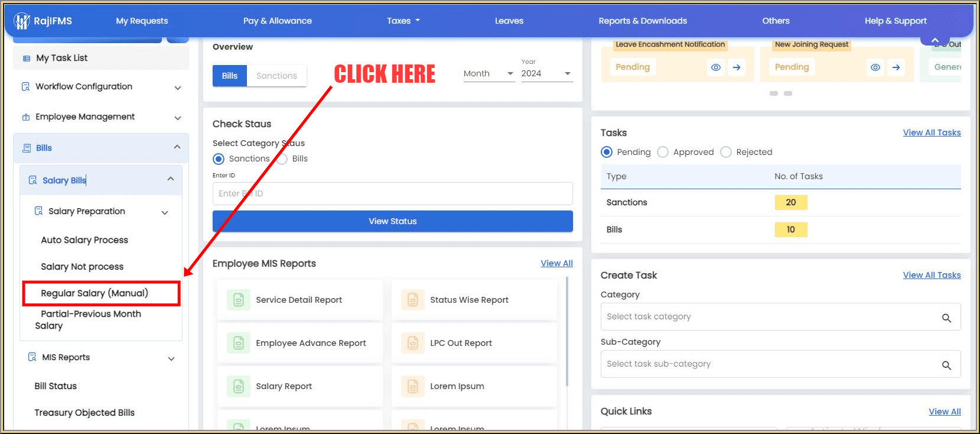Screen dimensions: 980x434
Task: Click the LPC Out Report document icon
Action: pyautogui.click(x=413, y=343)
